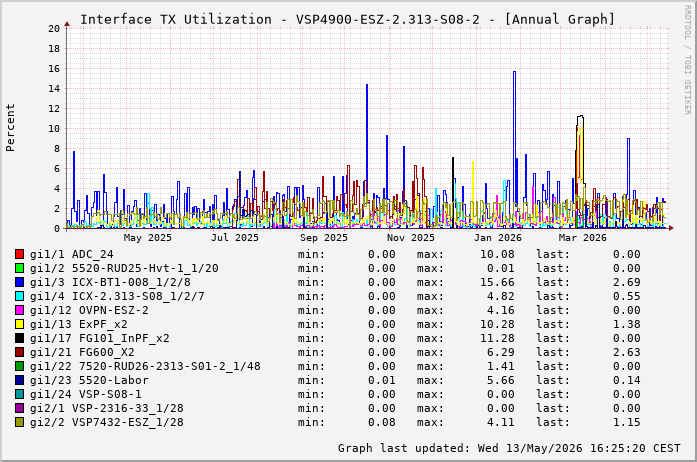697x462 pixels.
Task: Click the Sep 2025 x-axis label
Action: coord(324,238)
